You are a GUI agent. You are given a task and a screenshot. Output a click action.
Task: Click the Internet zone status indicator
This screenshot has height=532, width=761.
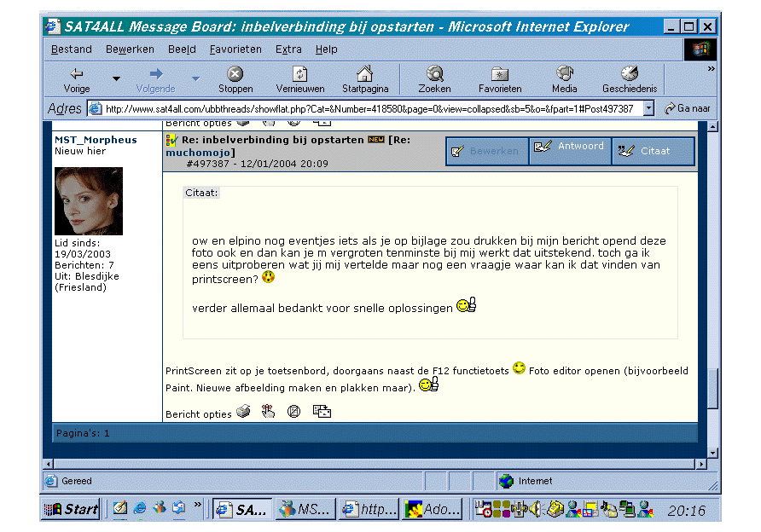[x=526, y=481]
